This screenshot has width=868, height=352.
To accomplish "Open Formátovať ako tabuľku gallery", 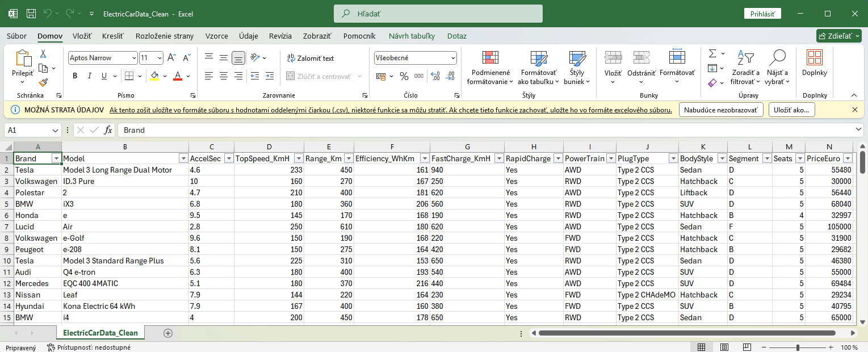I will tap(539, 68).
